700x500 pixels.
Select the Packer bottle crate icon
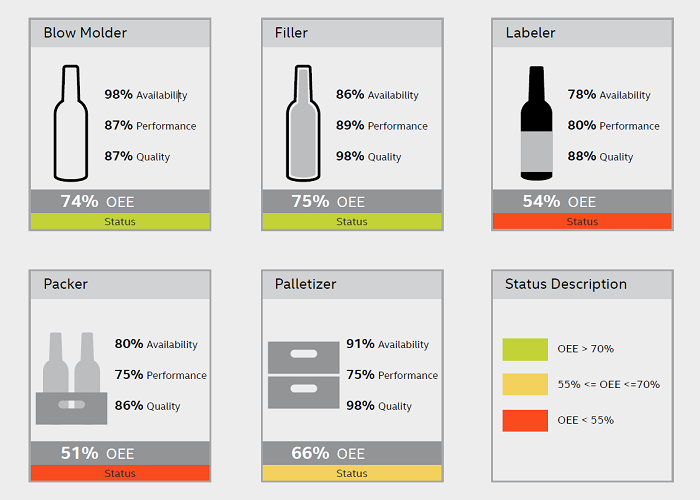pyautogui.click(x=72, y=378)
